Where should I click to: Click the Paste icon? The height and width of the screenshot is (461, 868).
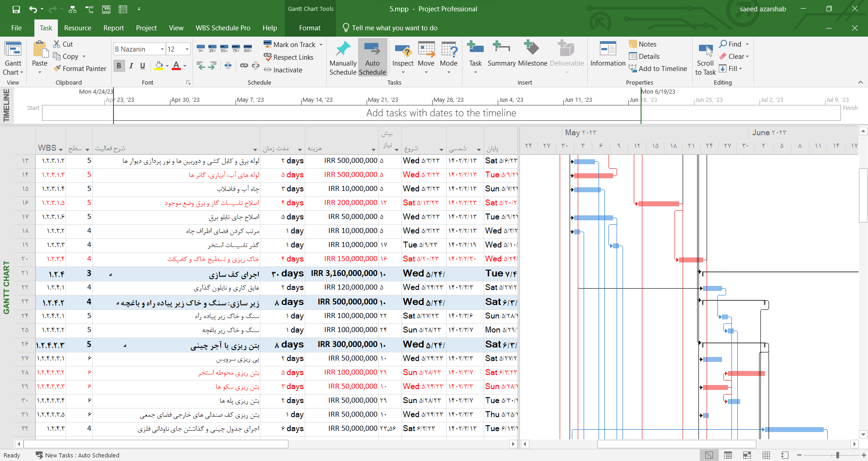40,50
